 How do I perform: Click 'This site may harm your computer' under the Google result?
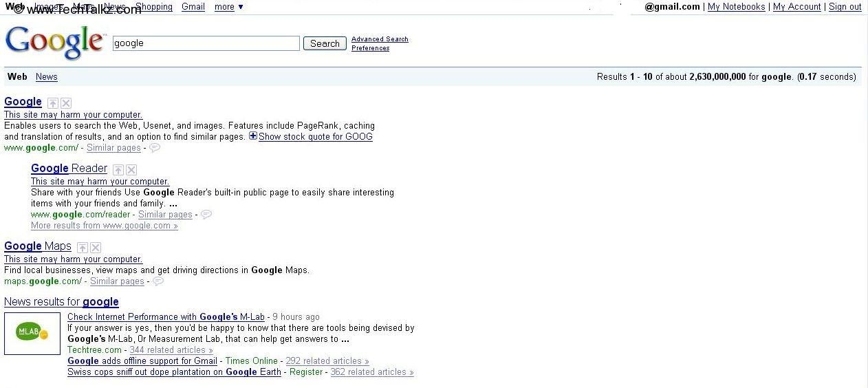73,115
